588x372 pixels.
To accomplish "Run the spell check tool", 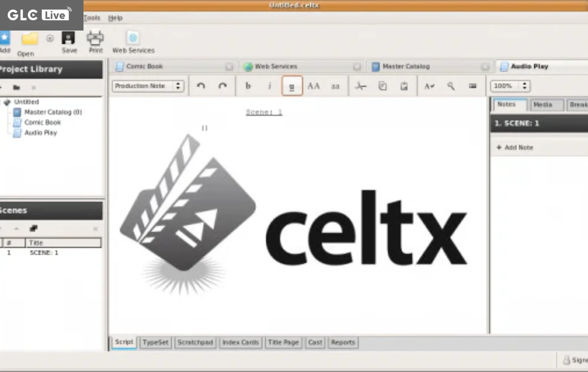I will (429, 86).
